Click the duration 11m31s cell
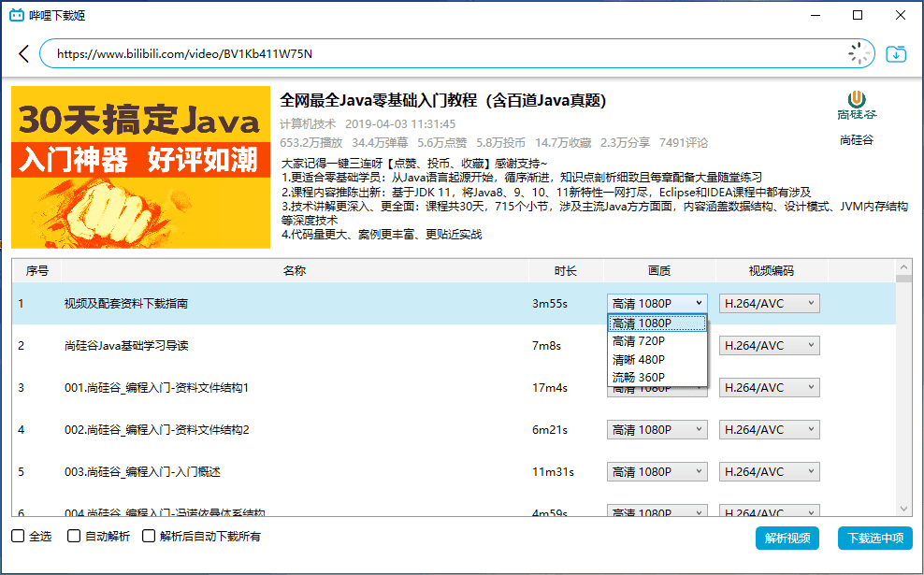 click(x=553, y=472)
